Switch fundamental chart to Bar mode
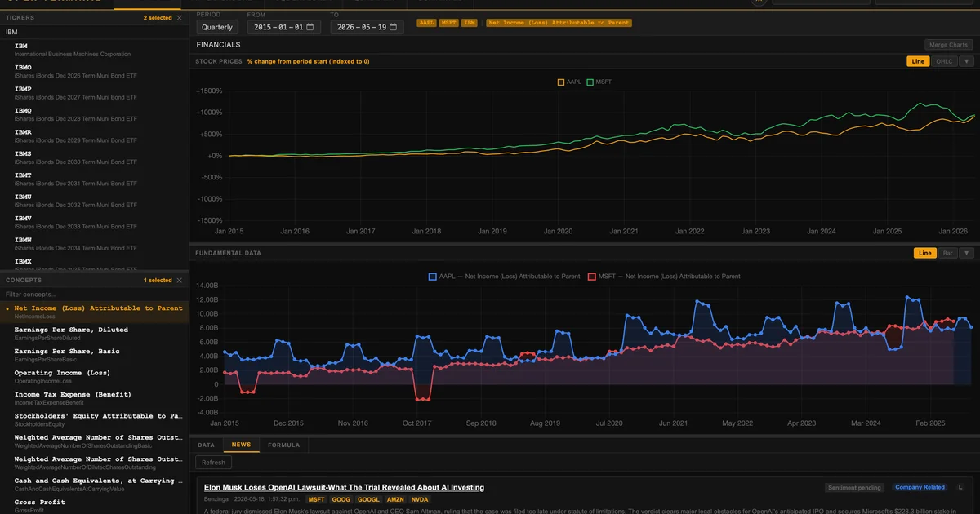The width and height of the screenshot is (980, 514). click(948, 253)
